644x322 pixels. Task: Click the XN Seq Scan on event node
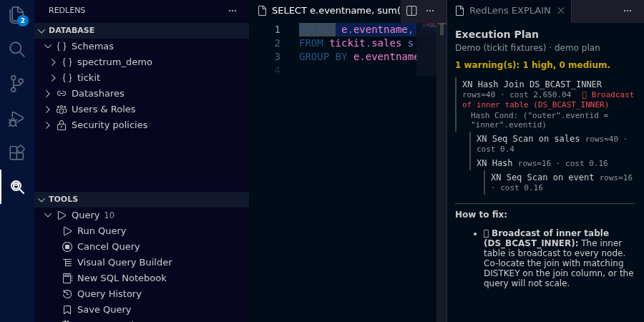(x=542, y=177)
